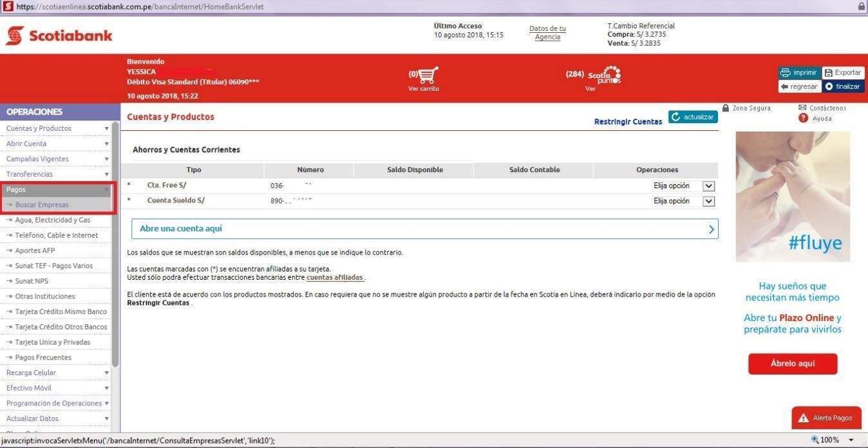Click the finalizar button
The height and width of the screenshot is (448, 868).
pos(843,86)
